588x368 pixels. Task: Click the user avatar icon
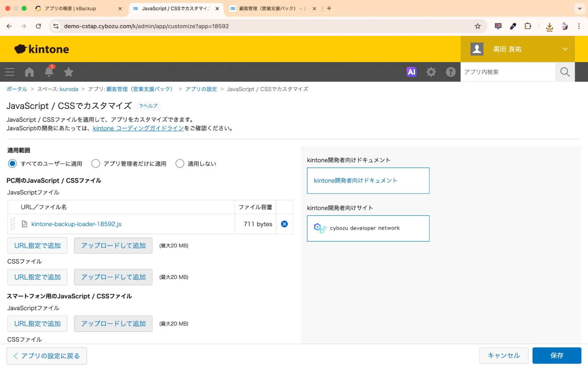coord(477,49)
